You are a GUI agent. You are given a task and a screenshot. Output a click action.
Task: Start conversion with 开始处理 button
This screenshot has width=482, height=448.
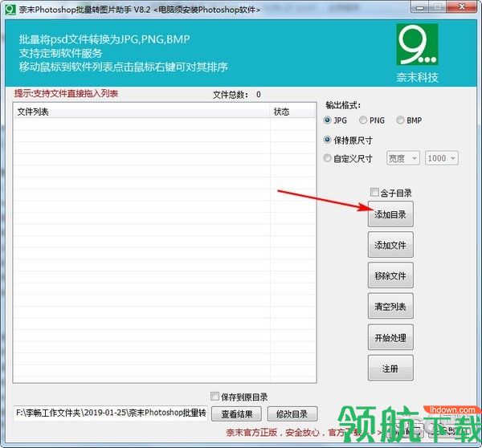[390, 337]
